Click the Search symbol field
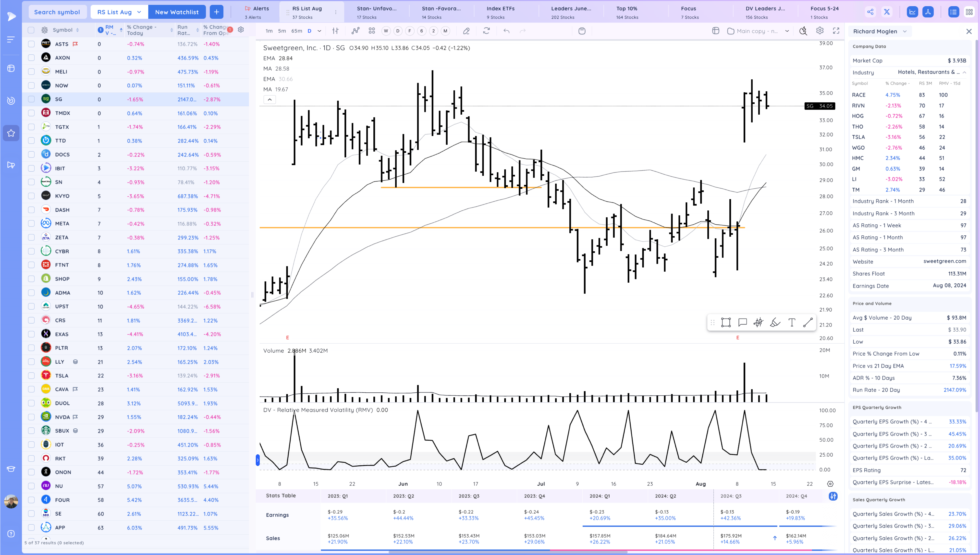 [57, 12]
